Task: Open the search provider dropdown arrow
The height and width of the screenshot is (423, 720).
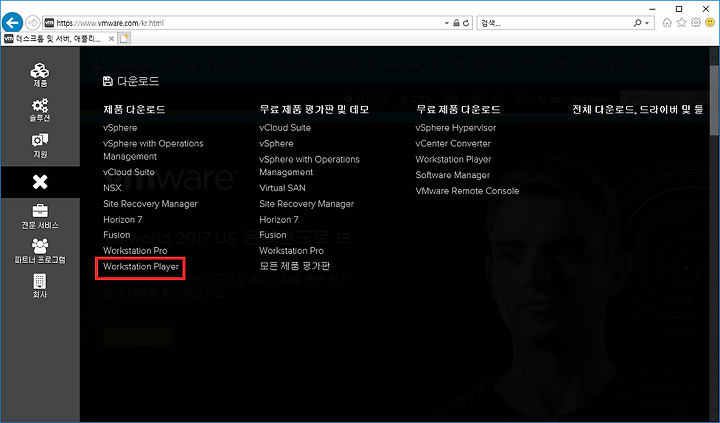Action: (x=647, y=23)
